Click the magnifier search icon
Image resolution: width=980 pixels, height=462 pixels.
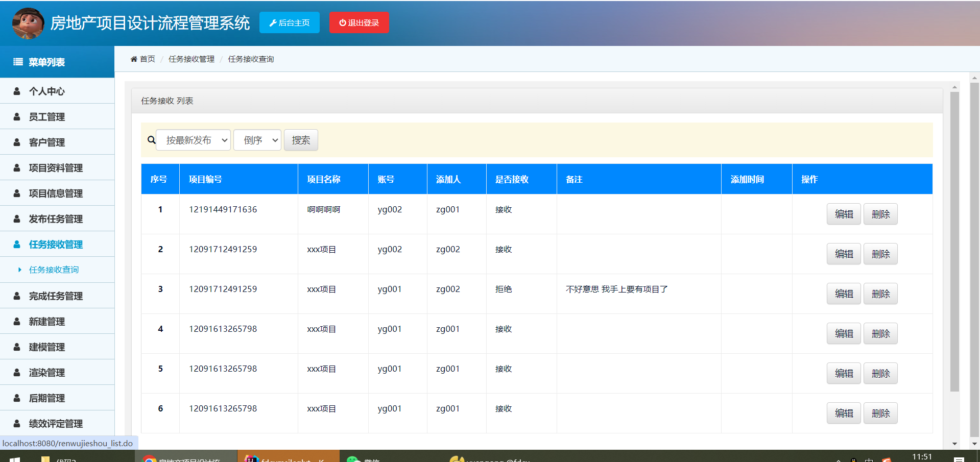tap(151, 140)
